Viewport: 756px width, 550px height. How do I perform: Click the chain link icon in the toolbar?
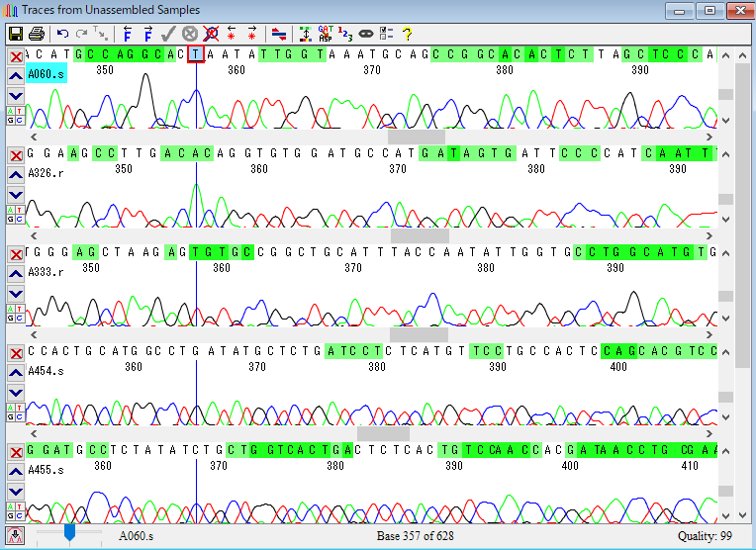coord(365,34)
